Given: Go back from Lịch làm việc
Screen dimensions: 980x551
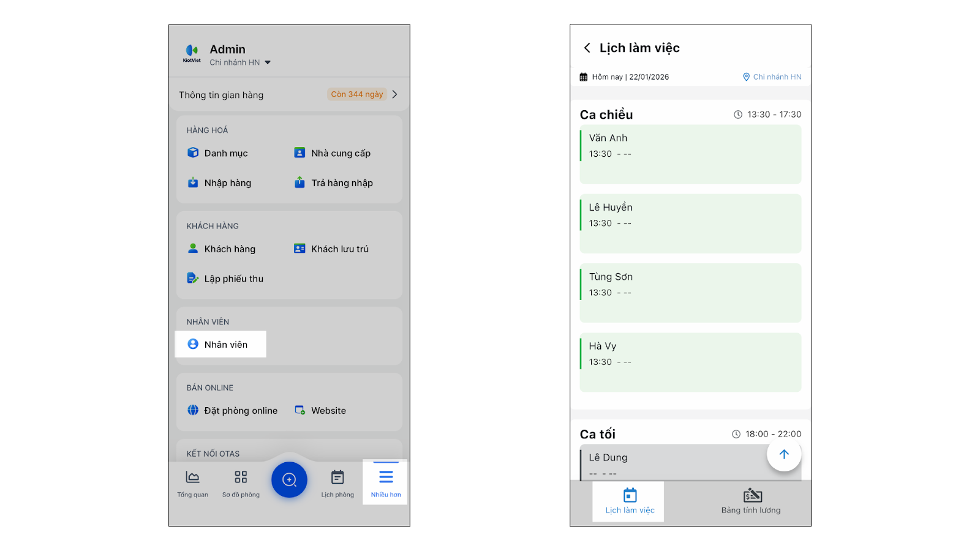Looking at the screenshot, I should tap(587, 48).
